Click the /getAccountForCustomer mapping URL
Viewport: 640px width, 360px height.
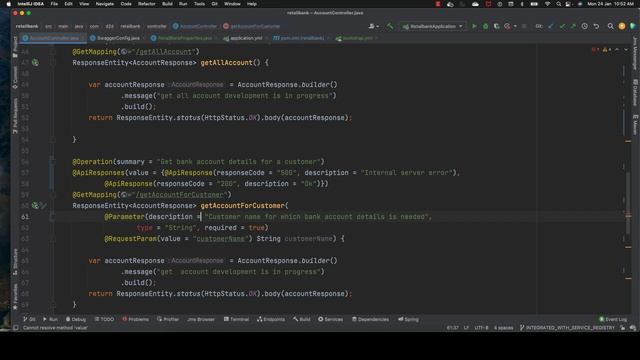(180, 195)
